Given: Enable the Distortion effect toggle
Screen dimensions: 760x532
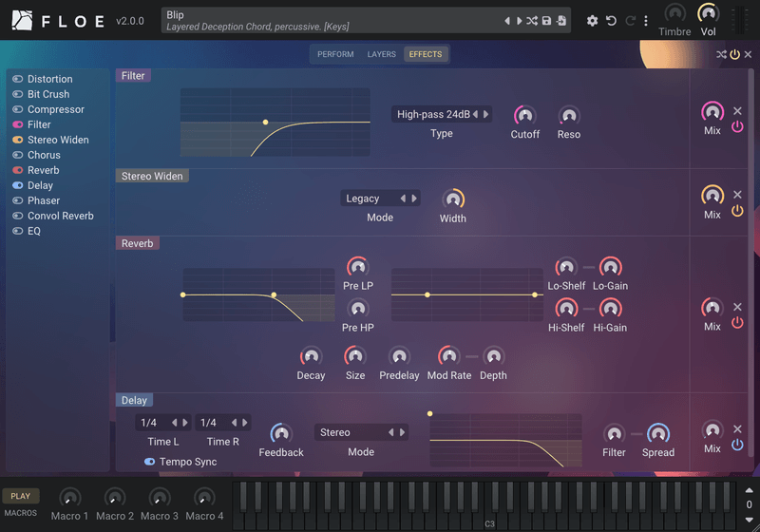Looking at the screenshot, I should point(18,79).
